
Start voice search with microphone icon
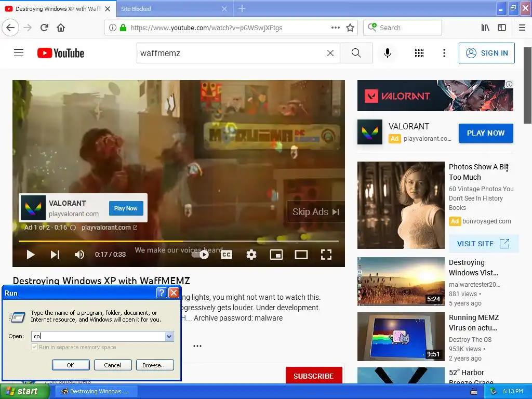388,53
